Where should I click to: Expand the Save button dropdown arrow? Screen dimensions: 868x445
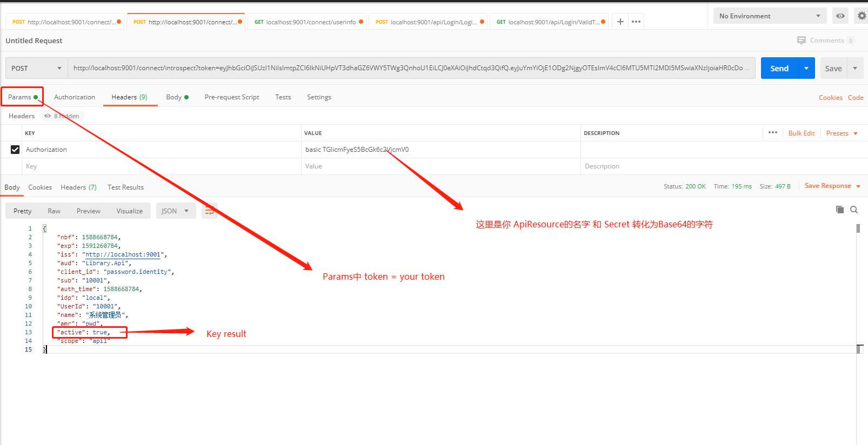(855, 69)
